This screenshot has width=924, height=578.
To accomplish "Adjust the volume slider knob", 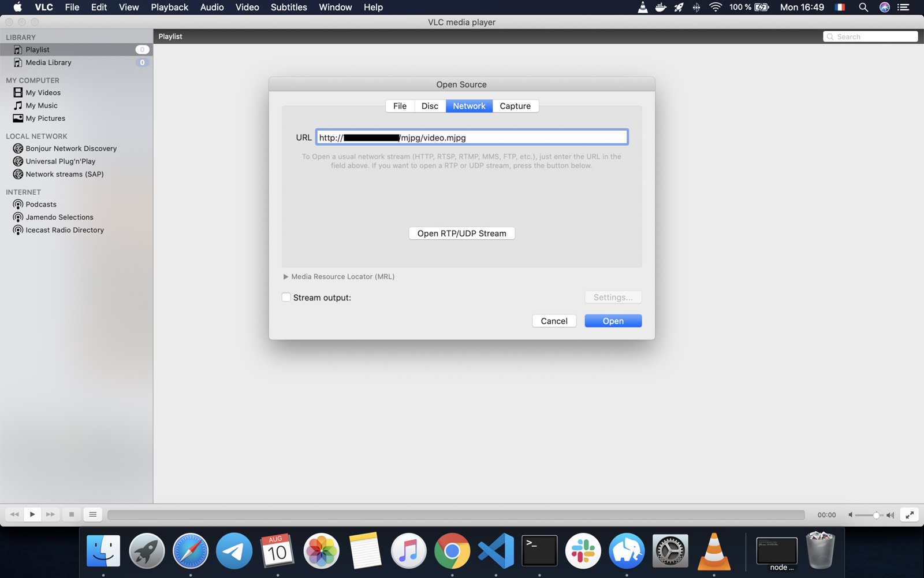I will pos(876,514).
